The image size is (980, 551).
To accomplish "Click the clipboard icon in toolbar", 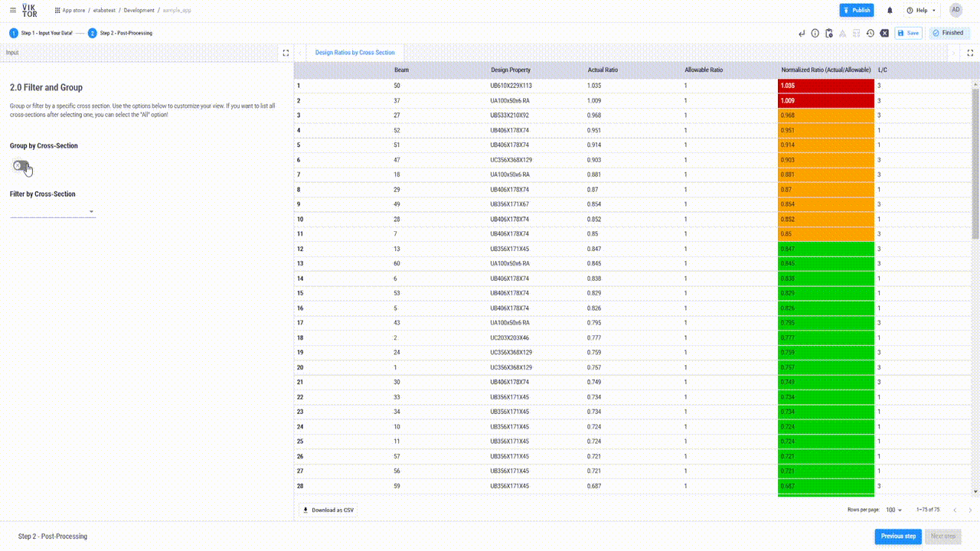I will tap(829, 33).
